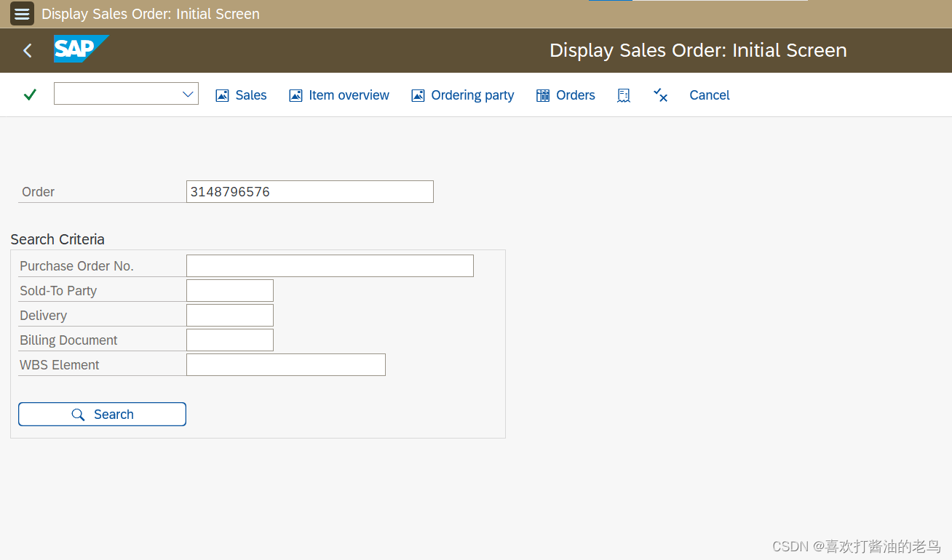Click the Purchase Order No. field

click(330, 266)
